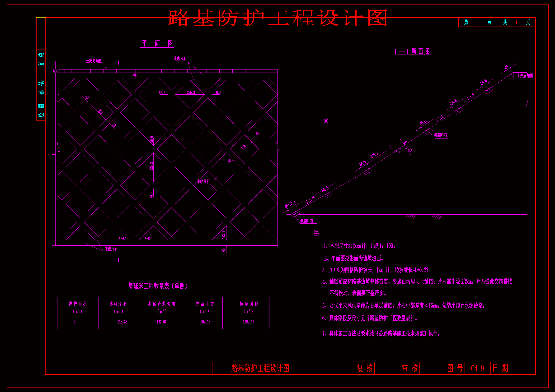Select the 防护面积 table header cell
Viewport: 555px width, 392px height.
coord(78,304)
